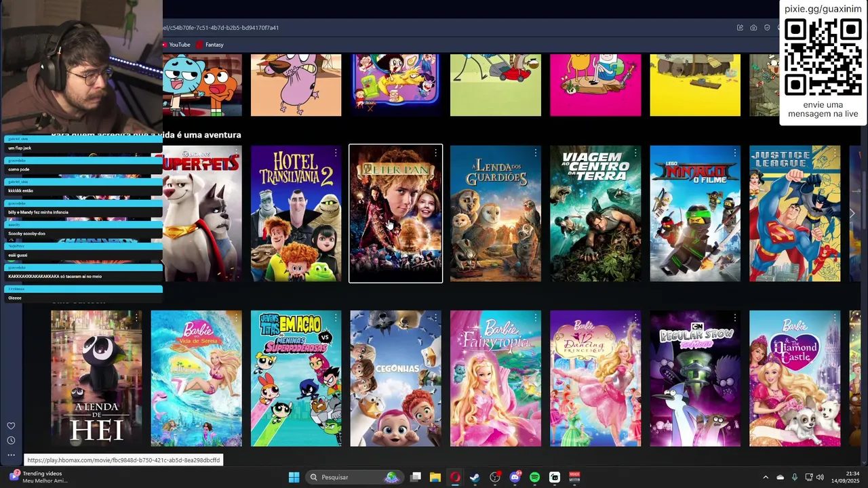Expand hidden system tray icons chevron
Viewport: 868px width, 488px height.
766,477
